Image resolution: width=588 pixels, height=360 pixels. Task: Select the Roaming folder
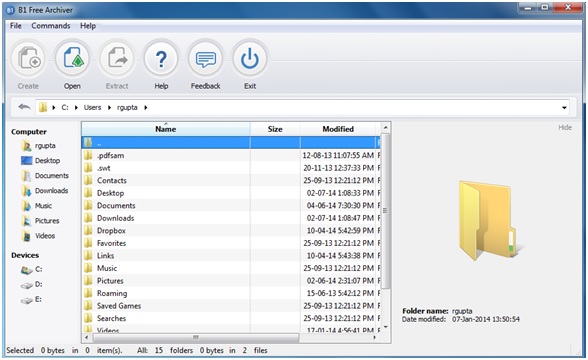(x=231, y=293)
